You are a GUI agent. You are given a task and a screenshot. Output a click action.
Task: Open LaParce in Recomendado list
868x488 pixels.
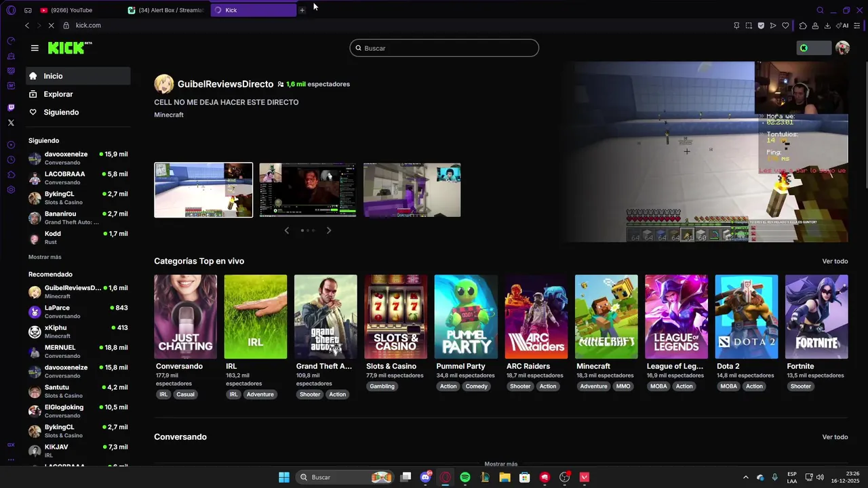tap(78, 312)
